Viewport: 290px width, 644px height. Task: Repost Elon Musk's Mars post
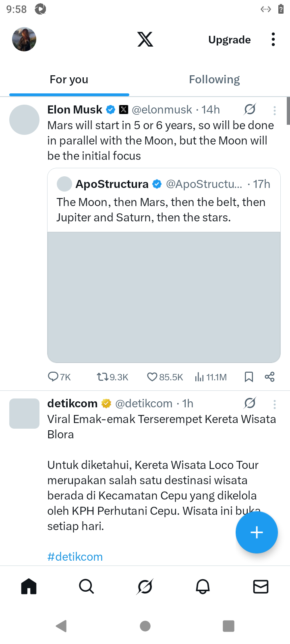(102, 377)
